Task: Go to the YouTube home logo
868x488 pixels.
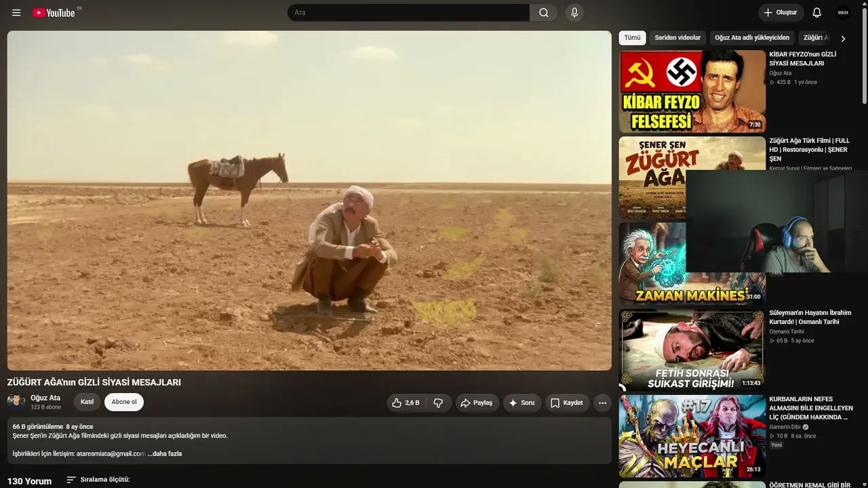Action: tap(54, 13)
